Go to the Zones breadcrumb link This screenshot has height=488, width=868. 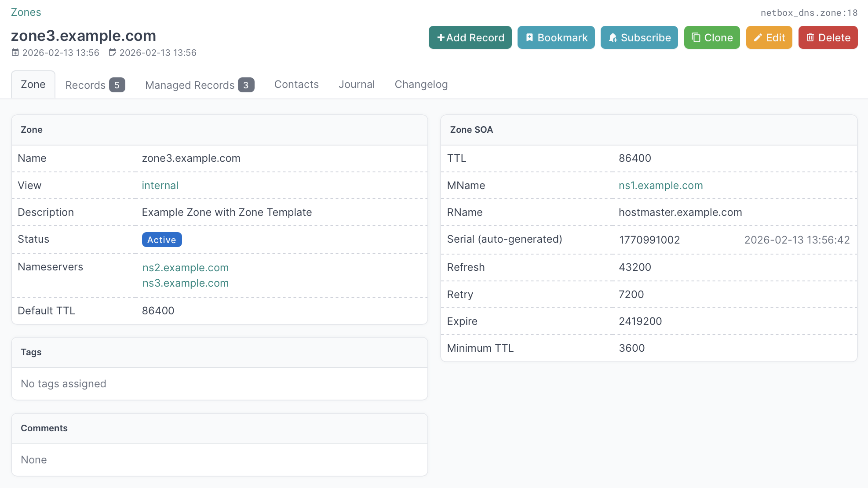point(26,12)
